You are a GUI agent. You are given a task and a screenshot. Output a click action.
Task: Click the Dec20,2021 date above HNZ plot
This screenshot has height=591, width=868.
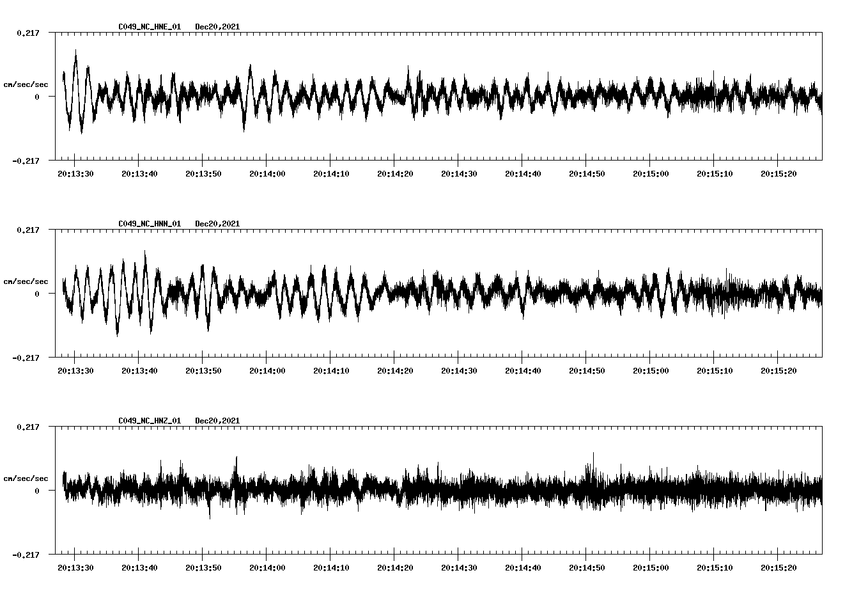click(217, 421)
